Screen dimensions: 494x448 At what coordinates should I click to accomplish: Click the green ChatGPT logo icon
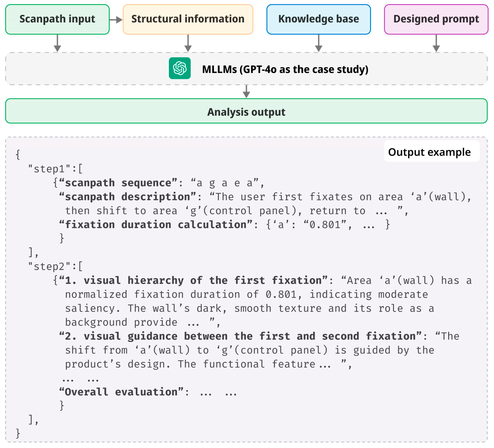180,68
